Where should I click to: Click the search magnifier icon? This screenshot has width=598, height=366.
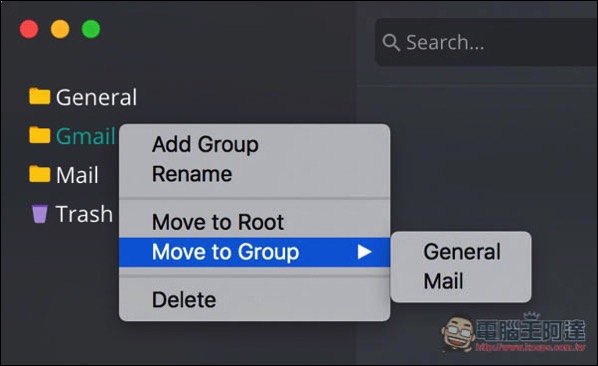pos(391,42)
